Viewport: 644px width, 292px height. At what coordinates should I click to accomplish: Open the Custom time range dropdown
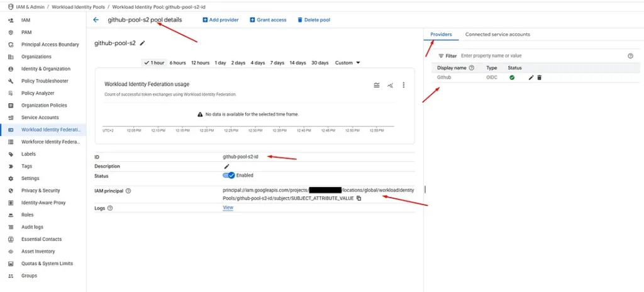pos(348,63)
